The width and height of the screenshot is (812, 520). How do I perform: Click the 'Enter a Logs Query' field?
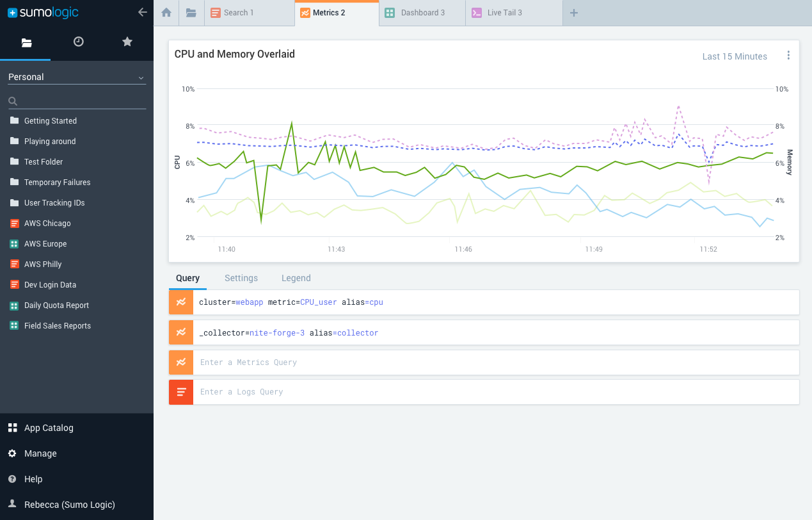[x=496, y=392]
